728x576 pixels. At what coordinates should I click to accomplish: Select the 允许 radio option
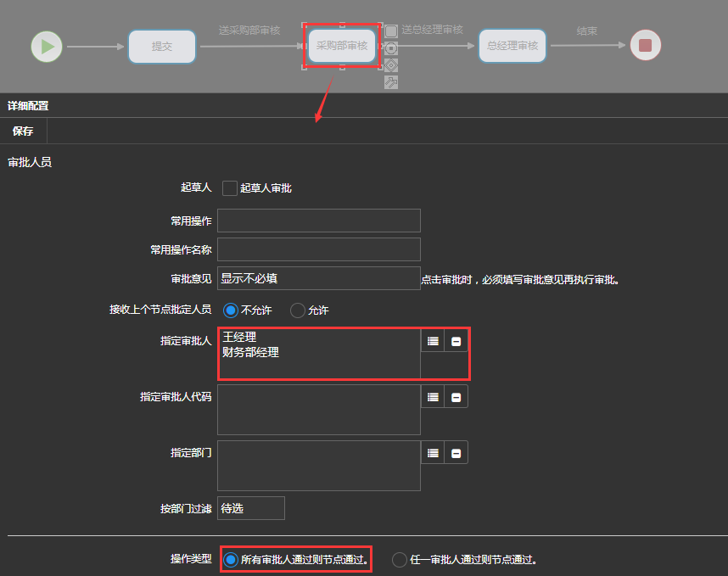tap(298, 310)
